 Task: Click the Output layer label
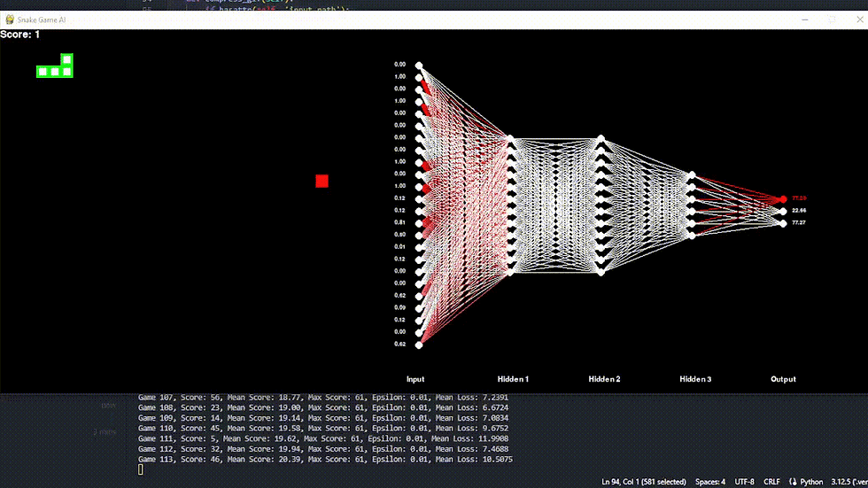783,379
